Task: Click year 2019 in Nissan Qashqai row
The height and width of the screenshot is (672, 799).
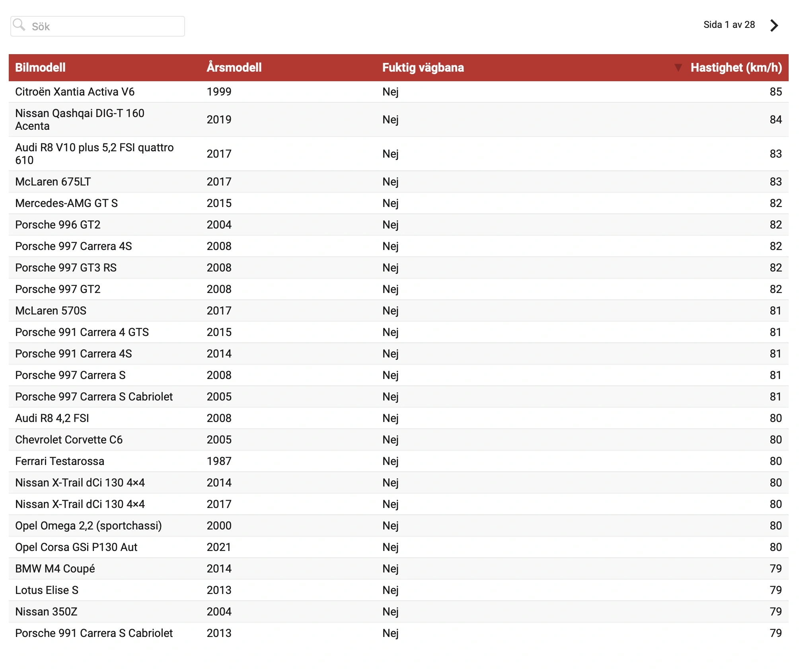Action: pos(219,120)
